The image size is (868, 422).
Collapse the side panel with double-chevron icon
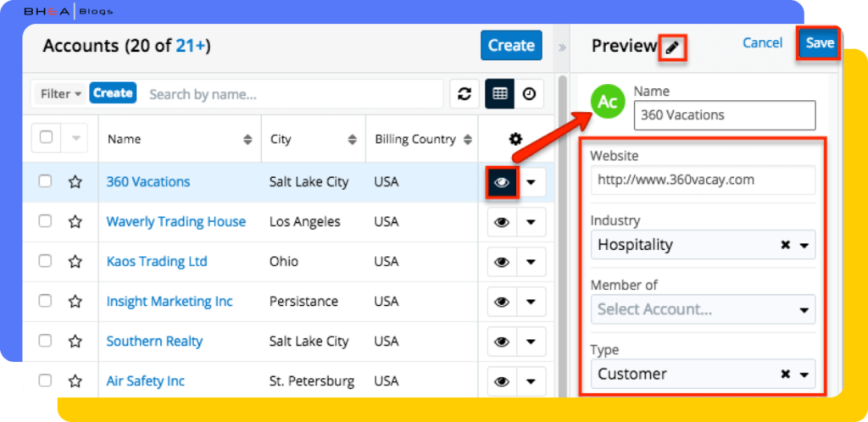pyautogui.click(x=563, y=47)
